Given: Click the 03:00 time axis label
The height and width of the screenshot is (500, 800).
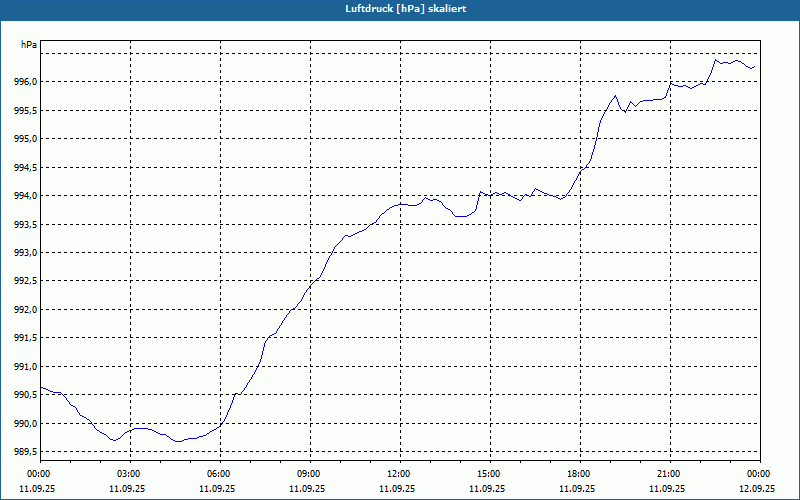Looking at the screenshot, I should [131, 474].
